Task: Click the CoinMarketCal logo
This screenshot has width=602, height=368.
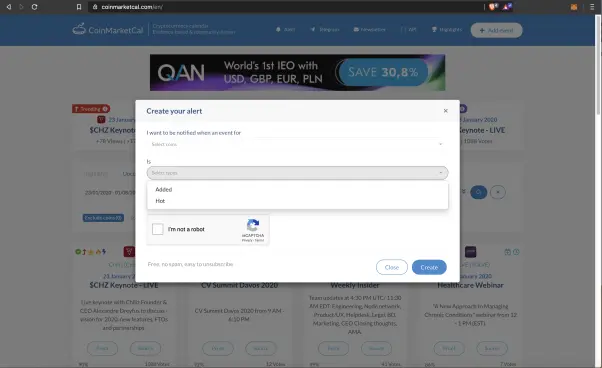Action: tap(108, 30)
